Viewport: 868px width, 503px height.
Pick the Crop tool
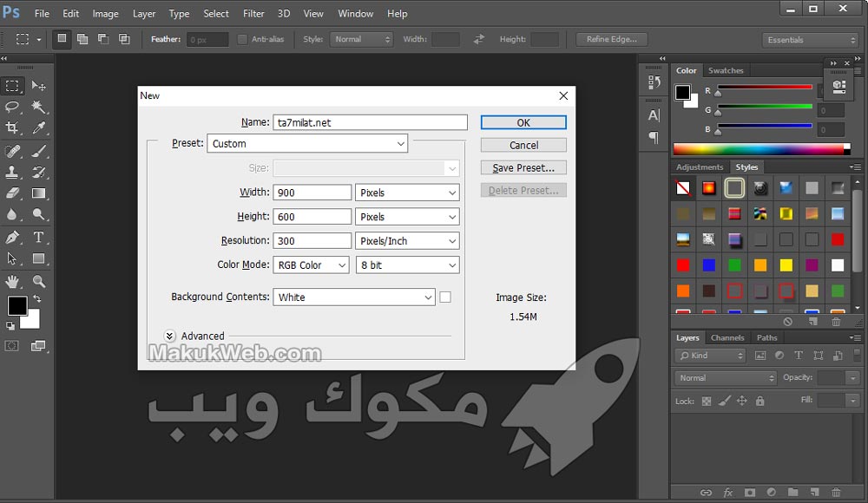(x=13, y=128)
